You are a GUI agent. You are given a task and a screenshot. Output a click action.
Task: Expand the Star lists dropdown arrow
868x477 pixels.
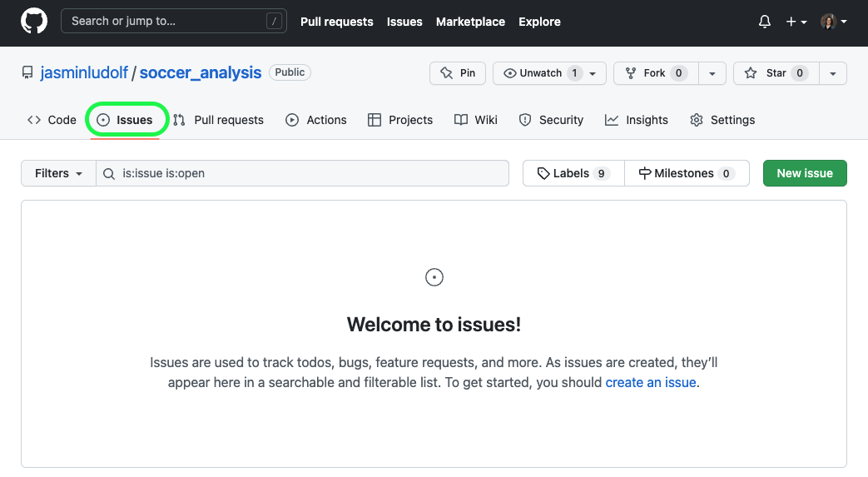click(x=832, y=73)
